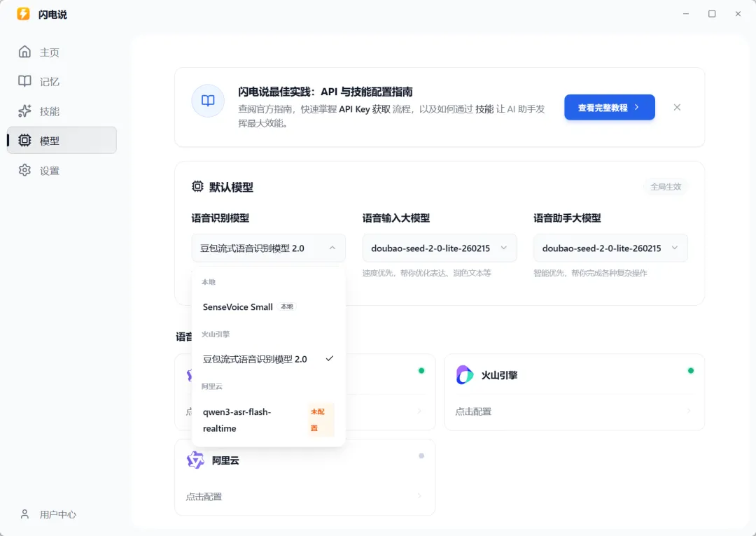Click the gray status dot on 阿里云 card
Viewport: 756px width, 536px height.
pyautogui.click(x=421, y=456)
